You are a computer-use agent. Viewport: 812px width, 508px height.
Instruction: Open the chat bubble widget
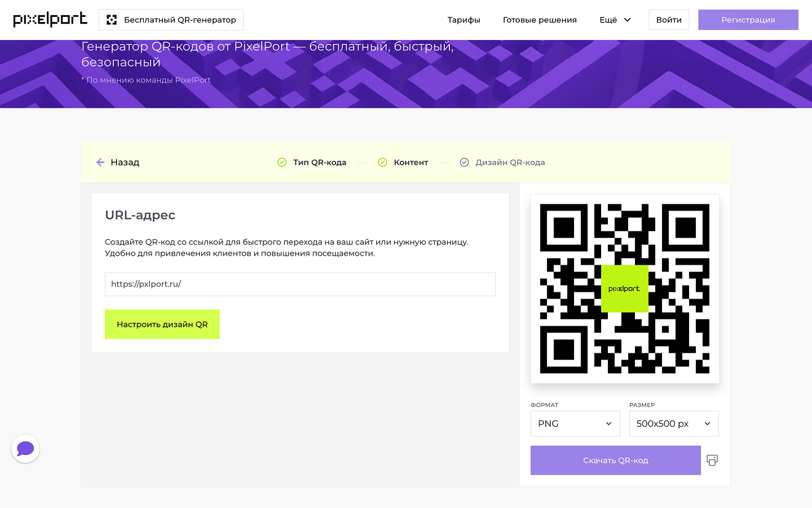tap(25, 449)
